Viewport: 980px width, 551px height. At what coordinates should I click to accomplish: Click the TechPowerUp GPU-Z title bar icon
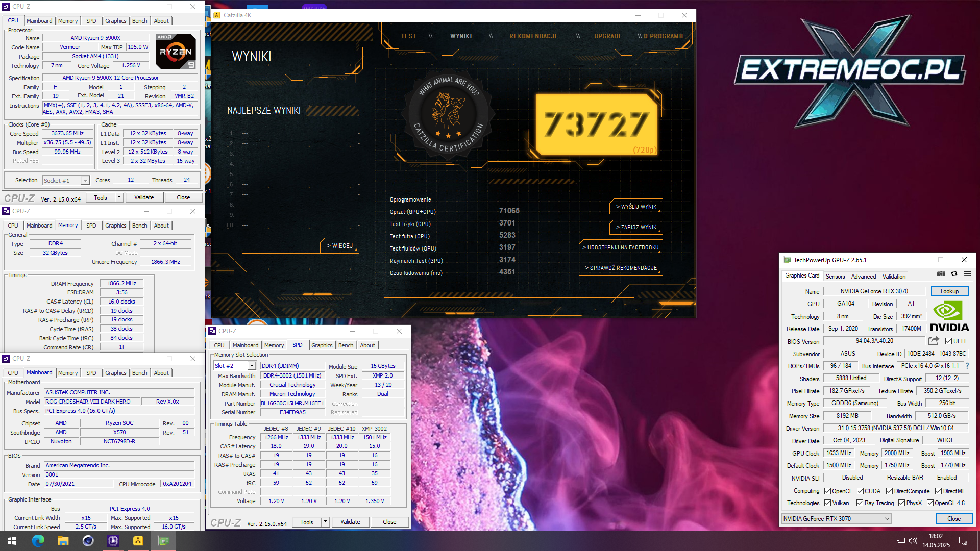[x=787, y=260]
